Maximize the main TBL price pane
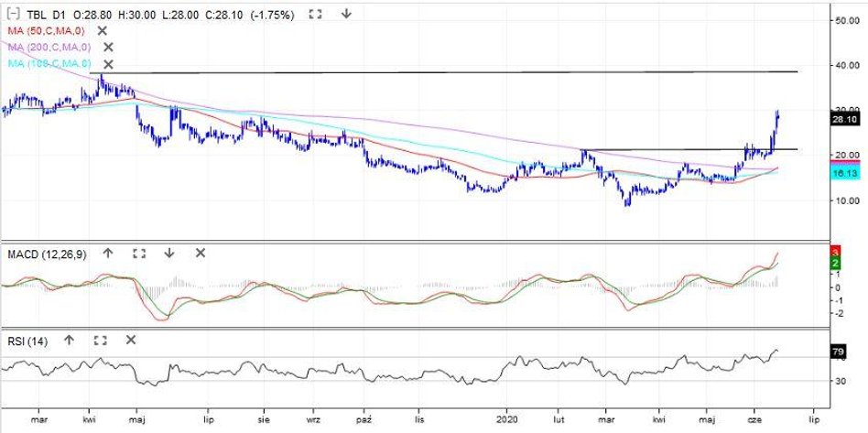The height and width of the screenshot is (433, 868). 315,15
